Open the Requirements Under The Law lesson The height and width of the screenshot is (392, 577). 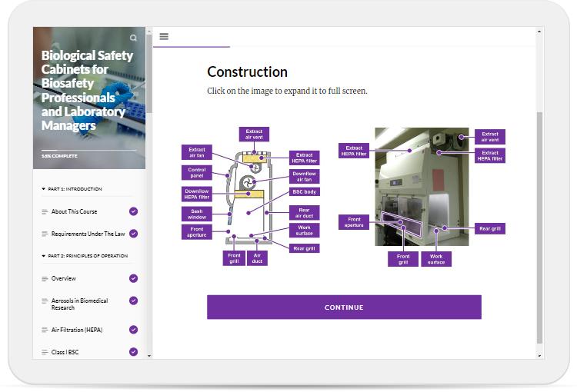(x=88, y=234)
